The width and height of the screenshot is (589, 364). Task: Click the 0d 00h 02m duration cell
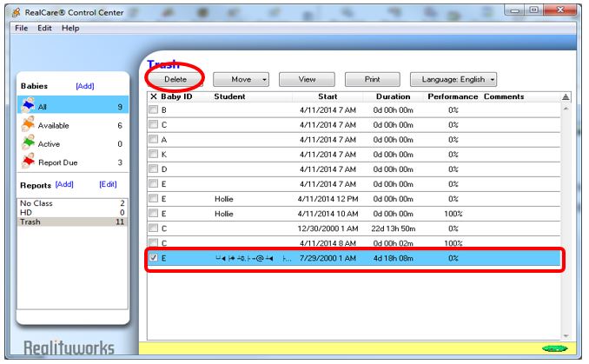tap(393, 243)
